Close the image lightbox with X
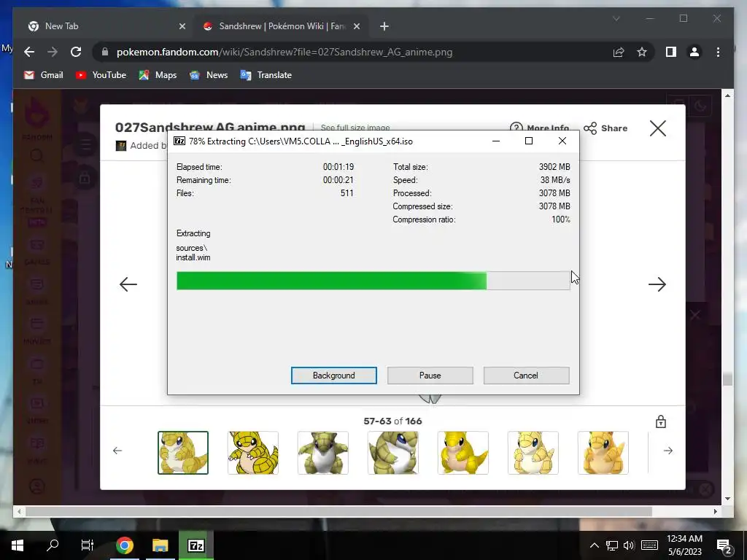 [658, 128]
